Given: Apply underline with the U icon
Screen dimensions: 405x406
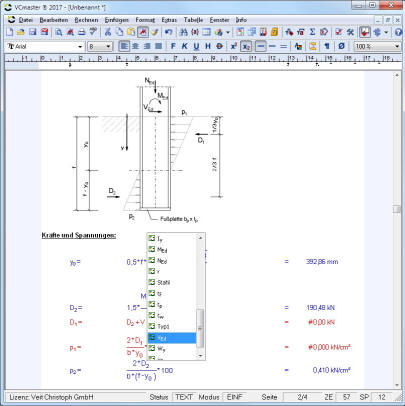Looking at the screenshot, I should click(x=196, y=46).
